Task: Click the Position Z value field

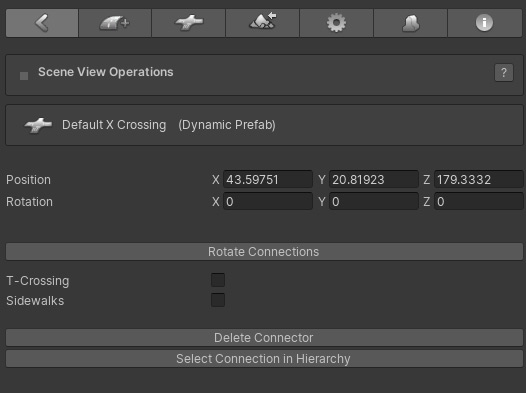Action: click(479, 179)
